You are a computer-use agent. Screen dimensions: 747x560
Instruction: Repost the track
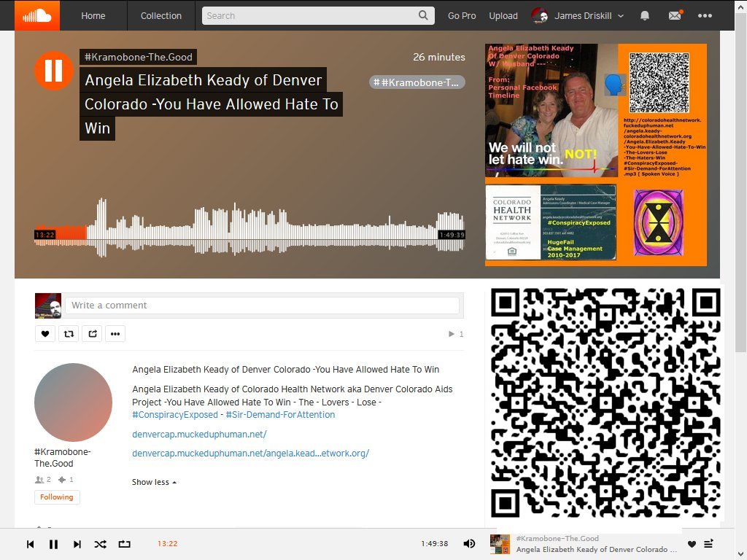pyautogui.click(x=69, y=334)
